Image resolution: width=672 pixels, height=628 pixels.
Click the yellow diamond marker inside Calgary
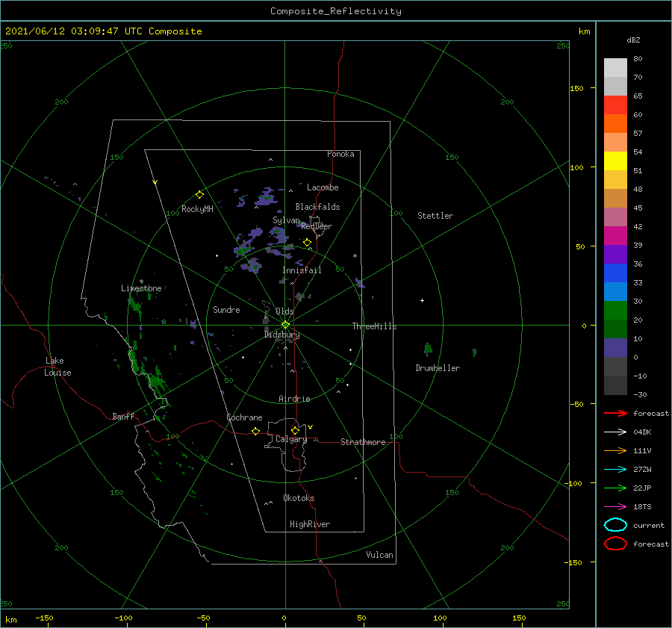point(295,430)
